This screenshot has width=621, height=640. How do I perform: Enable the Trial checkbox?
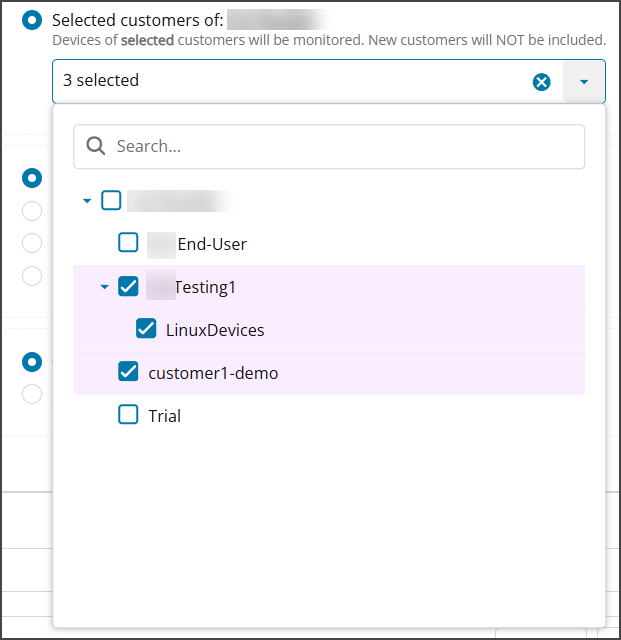pyautogui.click(x=128, y=415)
